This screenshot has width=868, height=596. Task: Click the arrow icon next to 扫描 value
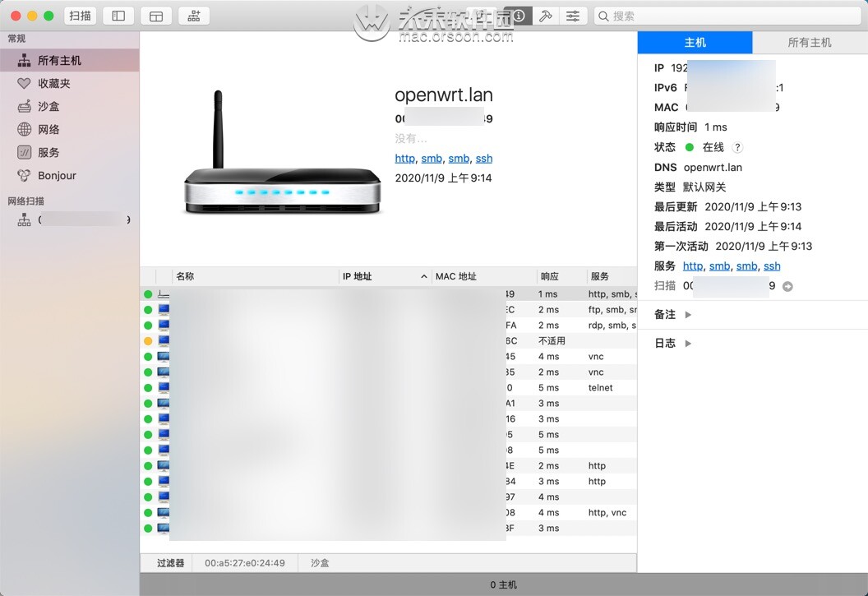[x=787, y=286]
